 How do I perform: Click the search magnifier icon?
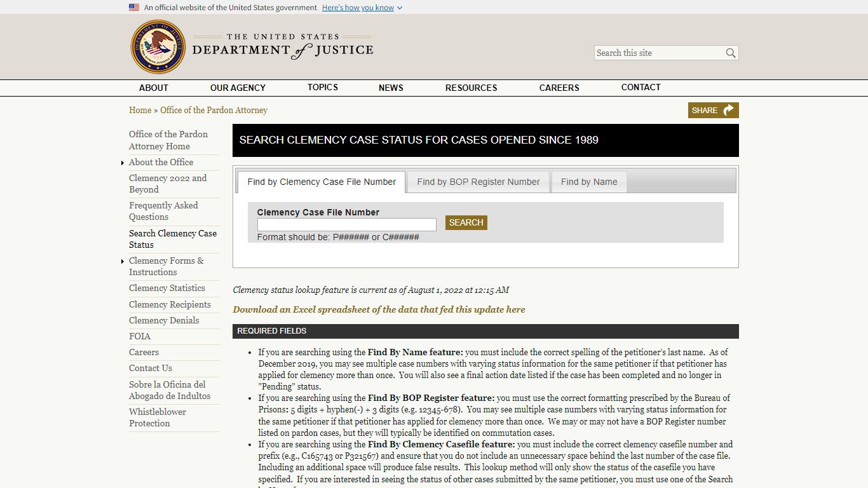(x=731, y=53)
